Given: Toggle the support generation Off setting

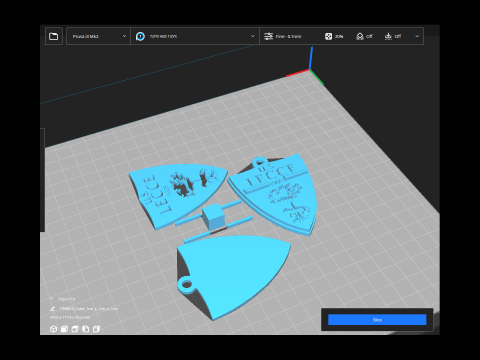Looking at the screenshot, I should point(364,36).
